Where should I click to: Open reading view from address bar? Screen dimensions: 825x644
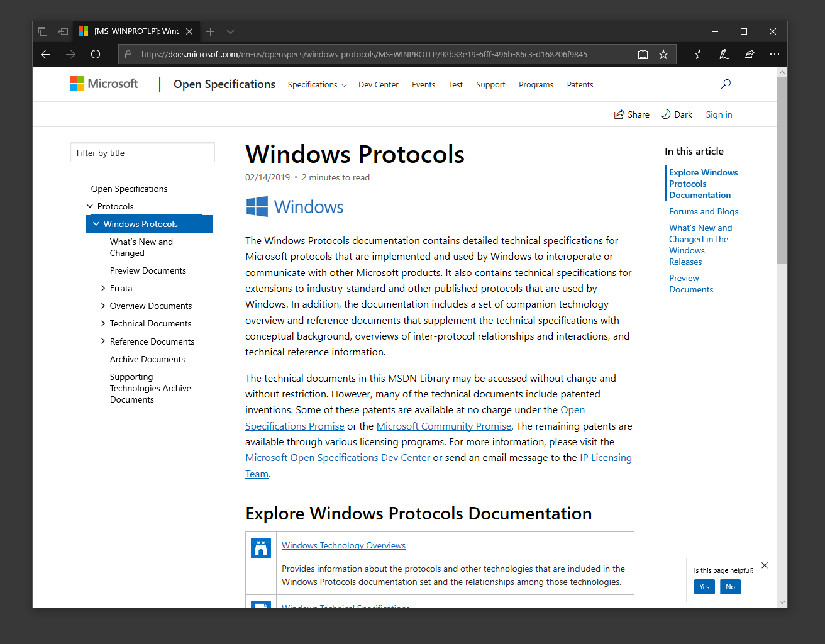(643, 55)
